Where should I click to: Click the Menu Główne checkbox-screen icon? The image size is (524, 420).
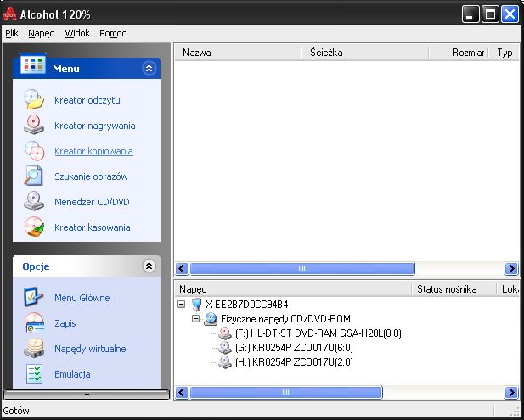pyautogui.click(x=33, y=297)
